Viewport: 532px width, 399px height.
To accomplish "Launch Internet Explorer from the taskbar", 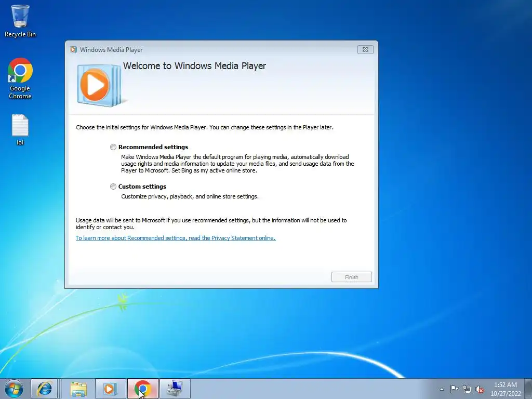I will click(45, 389).
